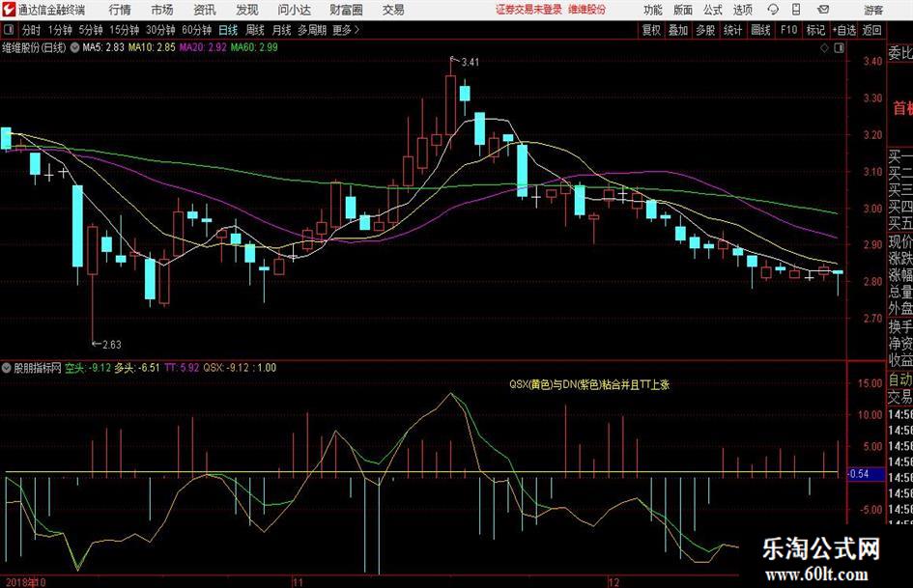Open the 市场 menu
Screen dimensions: 913x588
click(x=162, y=10)
